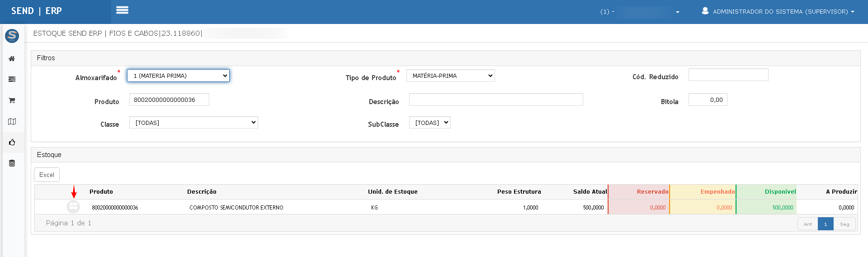This screenshot has width=868, height=257.
Task: Open the server/list icon in sidebar
Action: coord(12,80)
